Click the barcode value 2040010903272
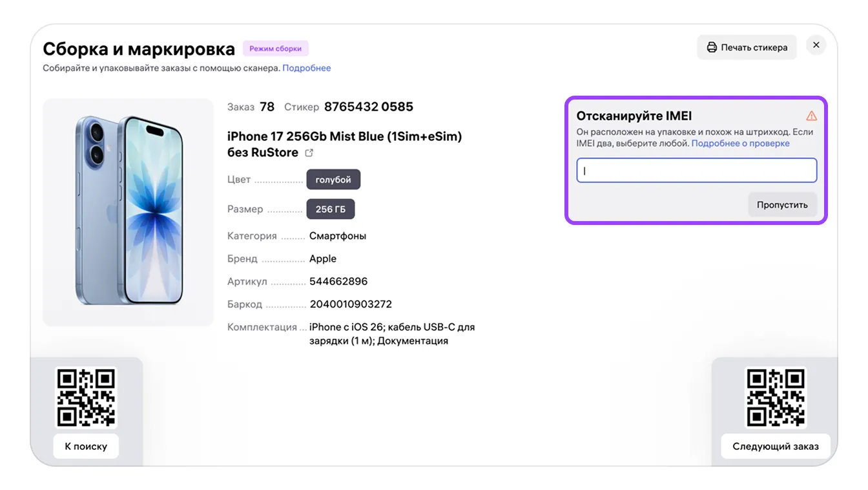The image size is (868, 490). point(351,304)
